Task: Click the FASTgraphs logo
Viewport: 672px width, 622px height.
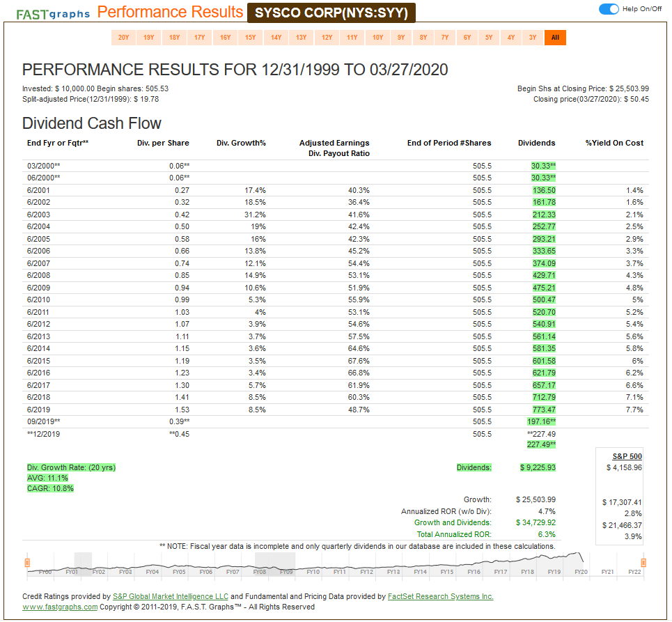Action: [x=53, y=14]
